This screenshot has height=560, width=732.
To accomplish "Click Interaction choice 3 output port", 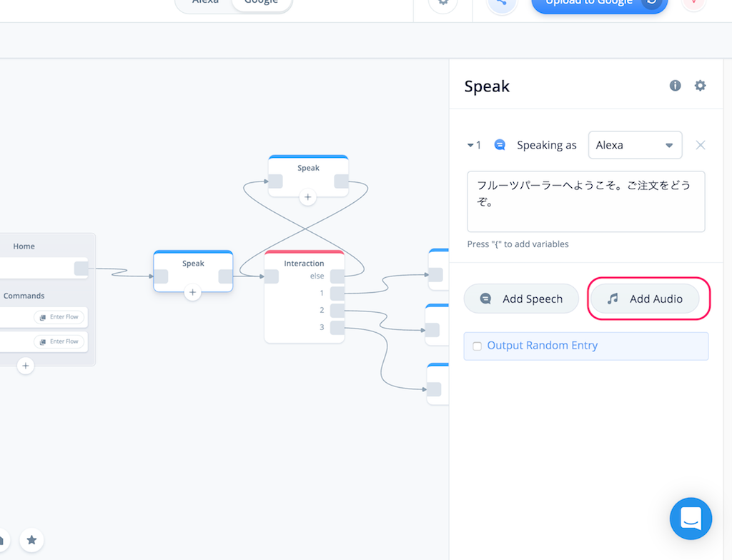I will pos(337,328).
